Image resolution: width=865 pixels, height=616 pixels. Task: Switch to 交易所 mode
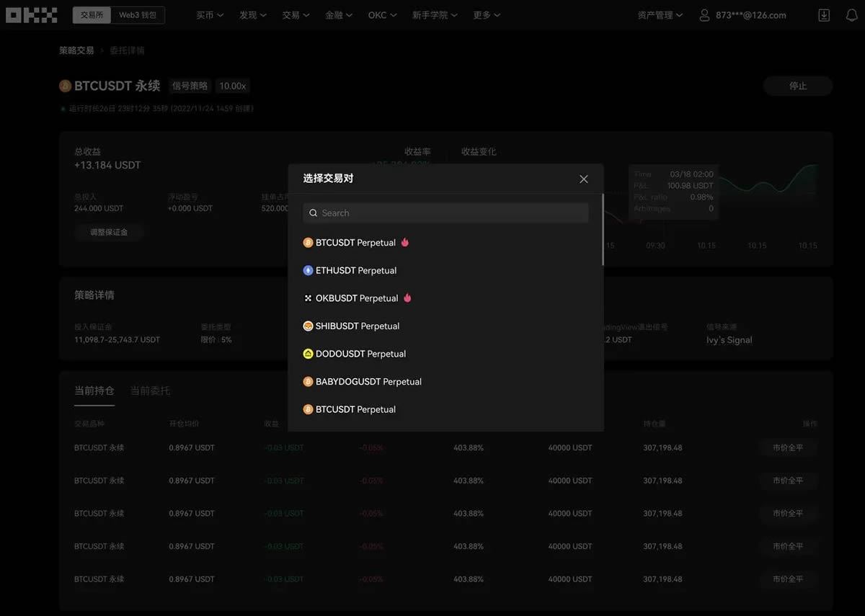point(92,15)
